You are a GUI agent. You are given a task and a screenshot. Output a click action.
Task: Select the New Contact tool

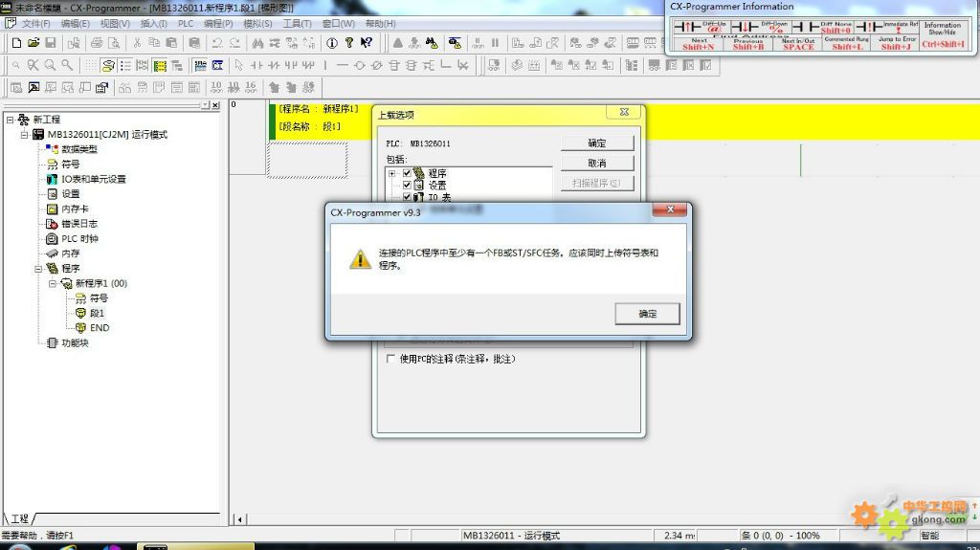pos(256,65)
